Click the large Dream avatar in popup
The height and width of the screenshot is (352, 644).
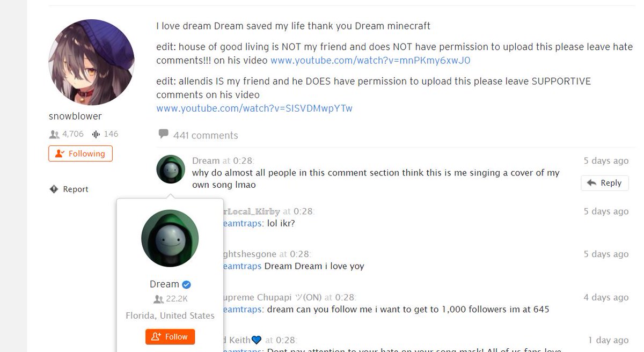170,238
